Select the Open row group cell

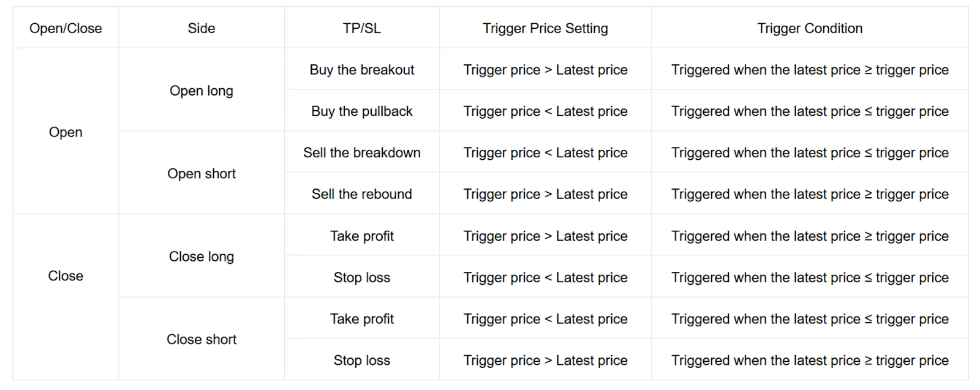coord(66,132)
